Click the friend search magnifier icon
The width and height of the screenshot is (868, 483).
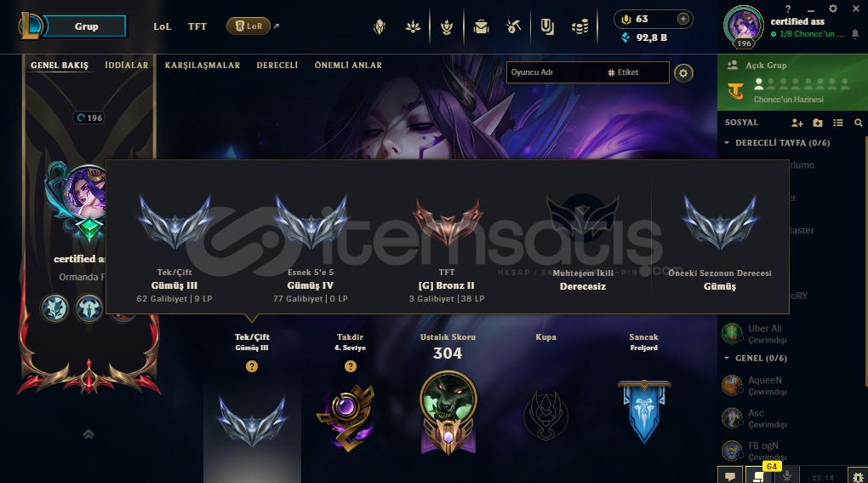coord(858,123)
